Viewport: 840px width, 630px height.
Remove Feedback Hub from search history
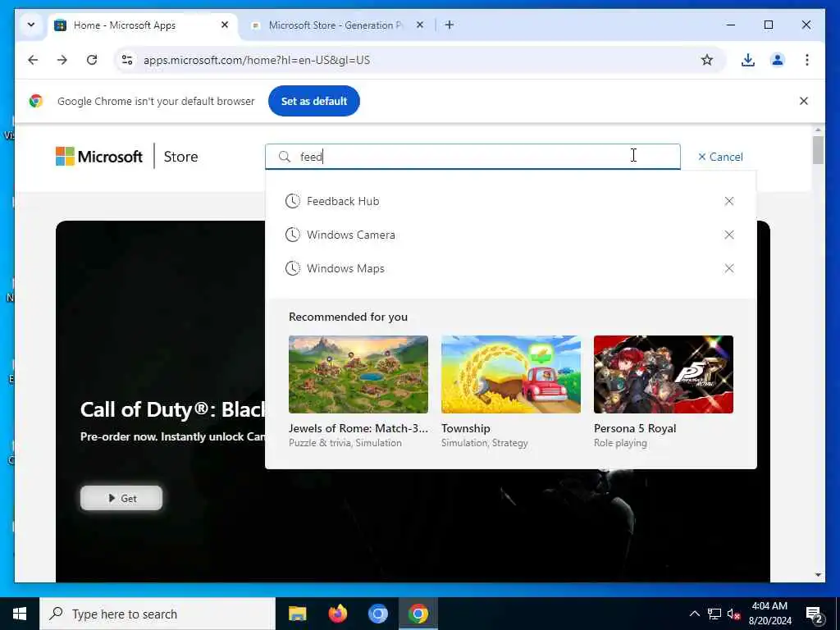pos(729,201)
